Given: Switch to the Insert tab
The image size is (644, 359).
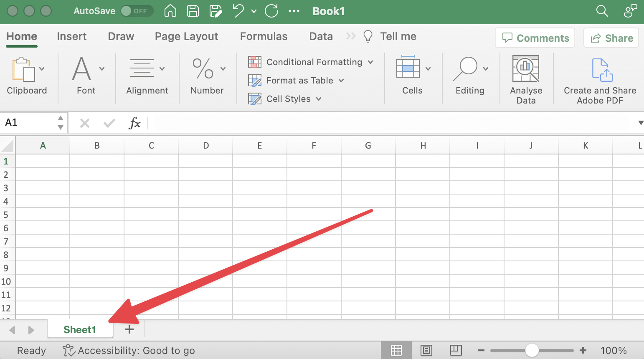Looking at the screenshot, I should [x=71, y=36].
